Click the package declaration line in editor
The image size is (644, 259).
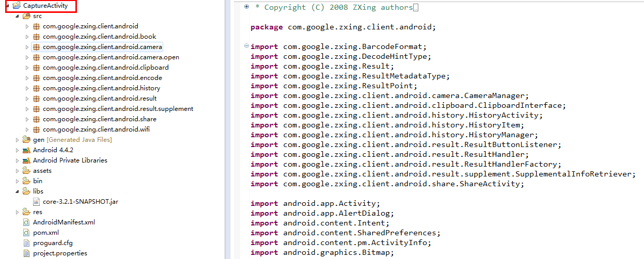pyautogui.click(x=343, y=27)
